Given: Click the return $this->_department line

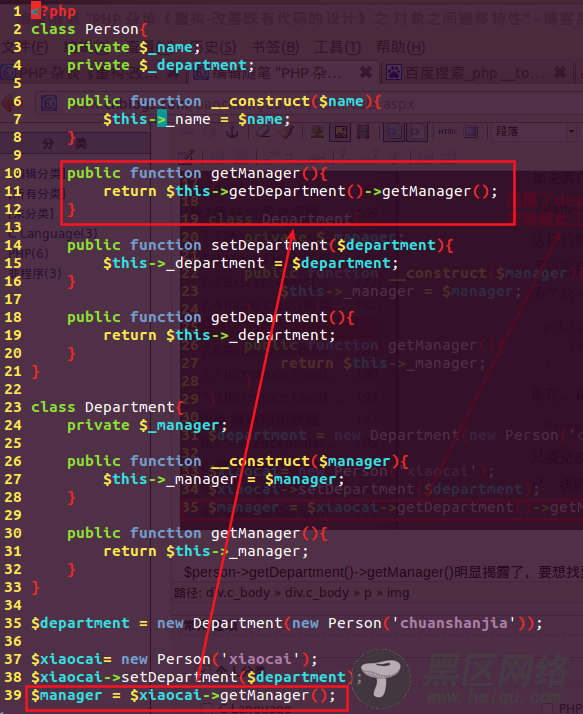Looking at the screenshot, I should (x=219, y=336).
